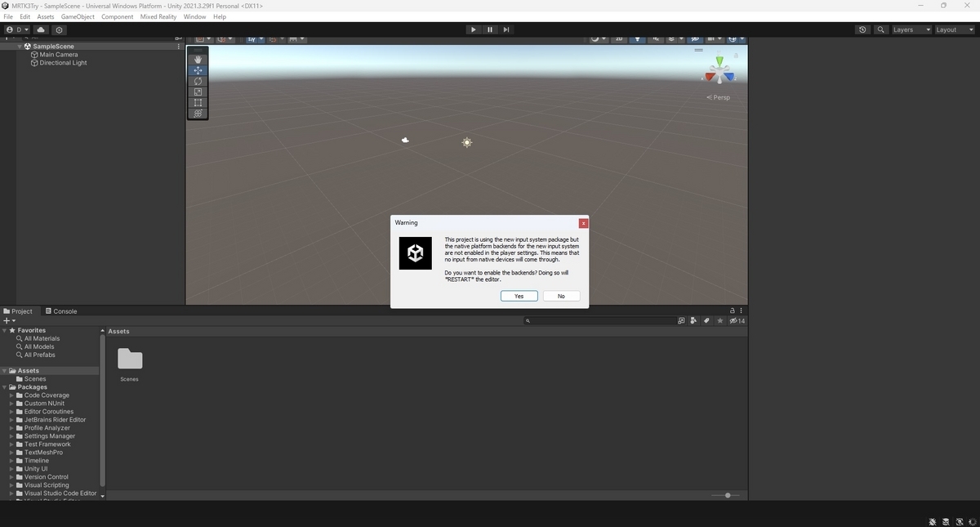Click the red X-axis cone of the scene gizmo
The image size is (980, 527).
coord(709,78)
